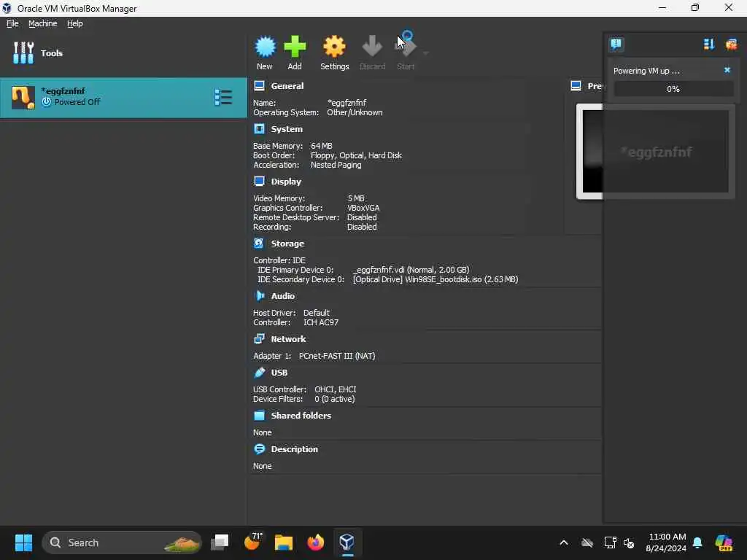Image resolution: width=747 pixels, height=560 pixels.
Task: Click the Other/Unknown operating system value
Action: click(355, 113)
